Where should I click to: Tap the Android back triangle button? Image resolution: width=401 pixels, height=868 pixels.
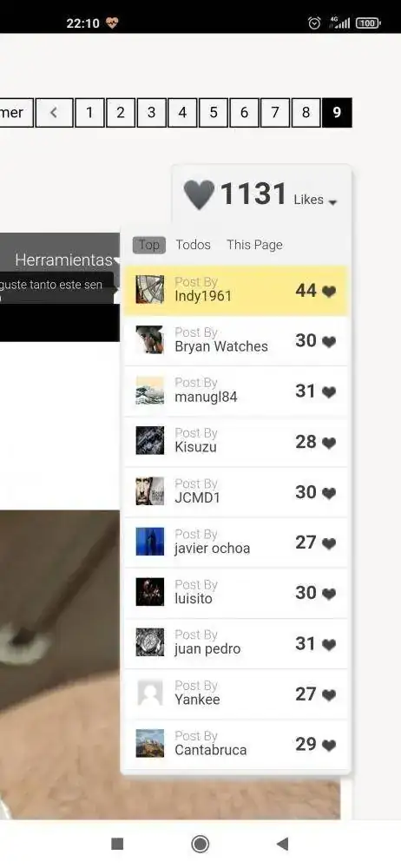(282, 844)
